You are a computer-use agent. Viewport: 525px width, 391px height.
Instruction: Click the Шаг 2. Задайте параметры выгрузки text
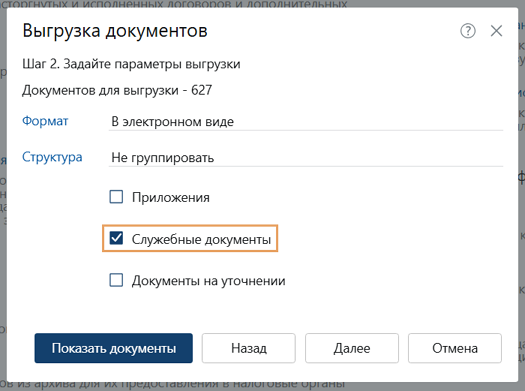point(131,64)
